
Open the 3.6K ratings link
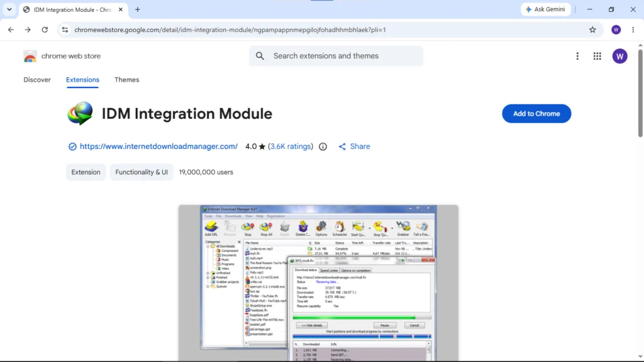point(291,146)
